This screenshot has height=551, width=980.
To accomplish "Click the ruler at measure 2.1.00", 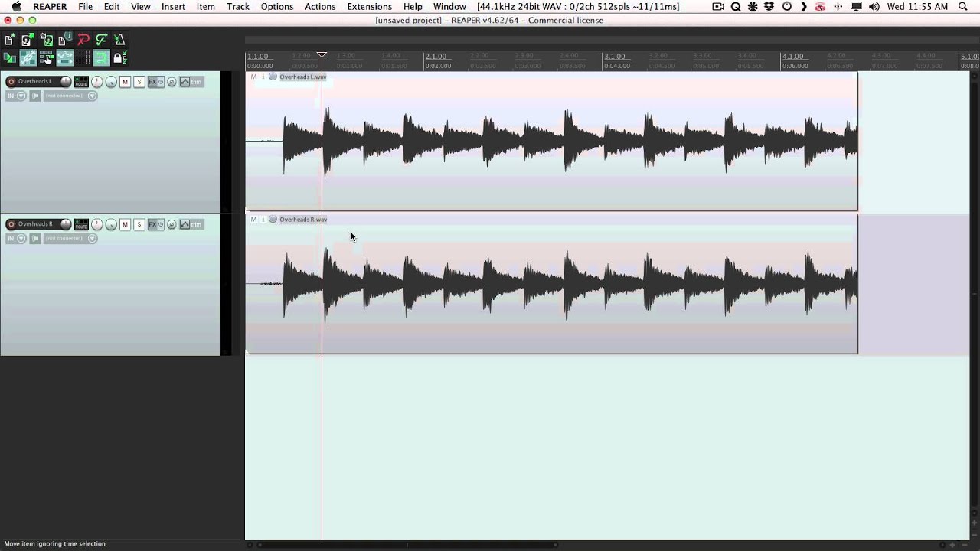I will click(x=436, y=57).
